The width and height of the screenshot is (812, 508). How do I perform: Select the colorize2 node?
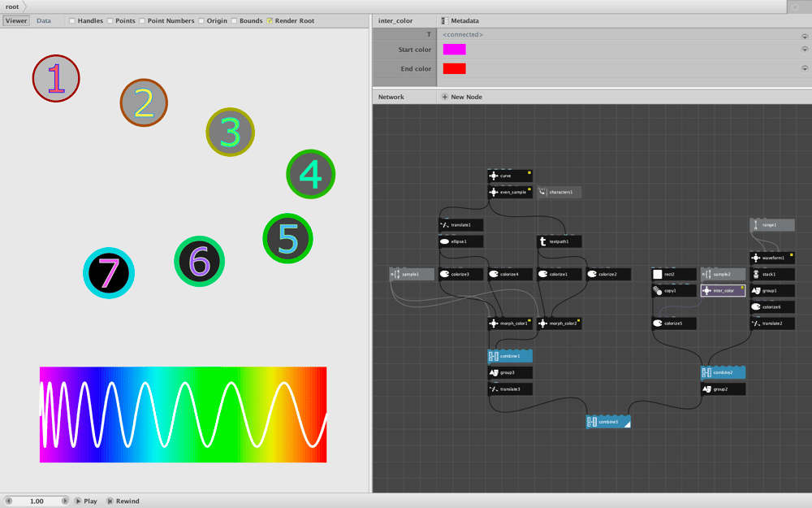tap(608, 274)
